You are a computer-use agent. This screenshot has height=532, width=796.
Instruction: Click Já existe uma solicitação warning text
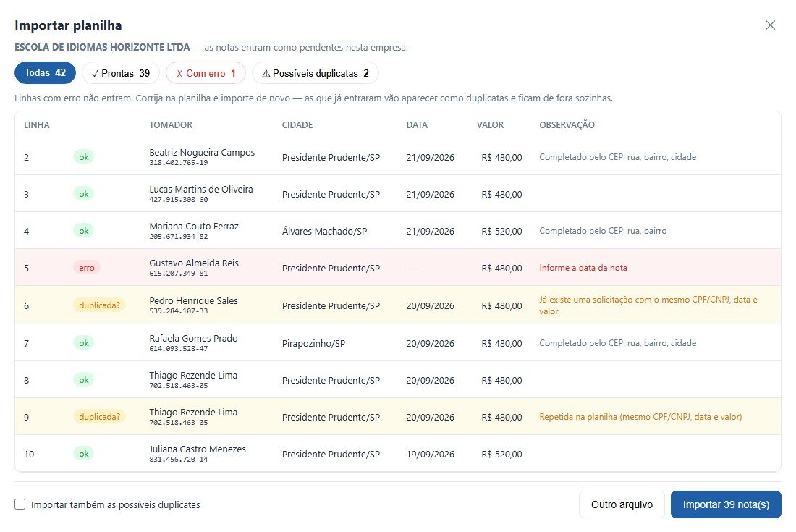(x=648, y=305)
